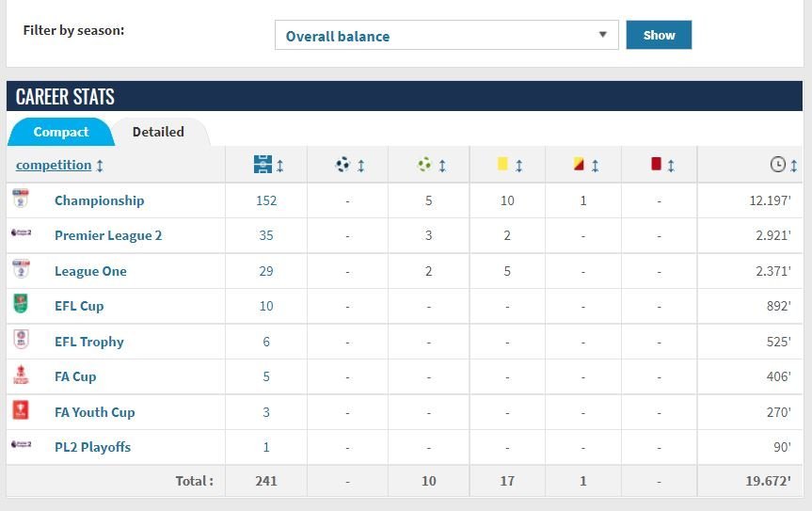Image resolution: width=812 pixels, height=511 pixels.
Task: Click the 152 Championship appearances number
Action: pos(266,200)
